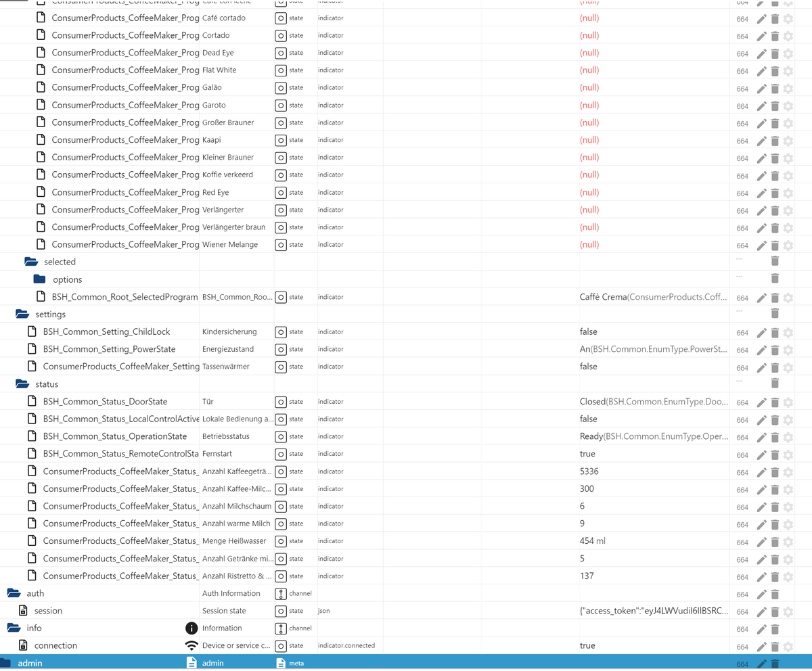Click the Ready operation state value
The height and width of the screenshot is (671, 812).
[x=654, y=436]
